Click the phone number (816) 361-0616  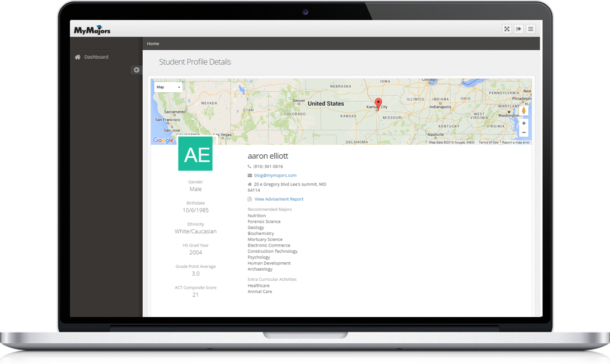point(268,167)
